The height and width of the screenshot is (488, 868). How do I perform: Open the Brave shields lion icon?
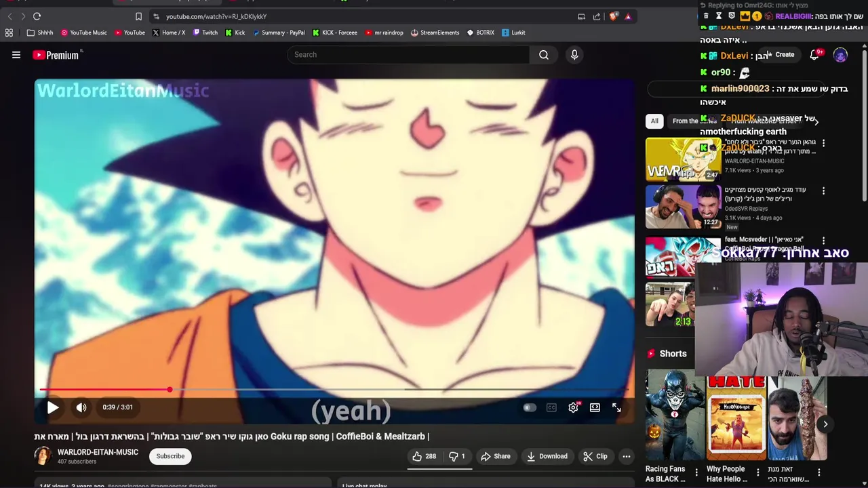pyautogui.click(x=613, y=16)
